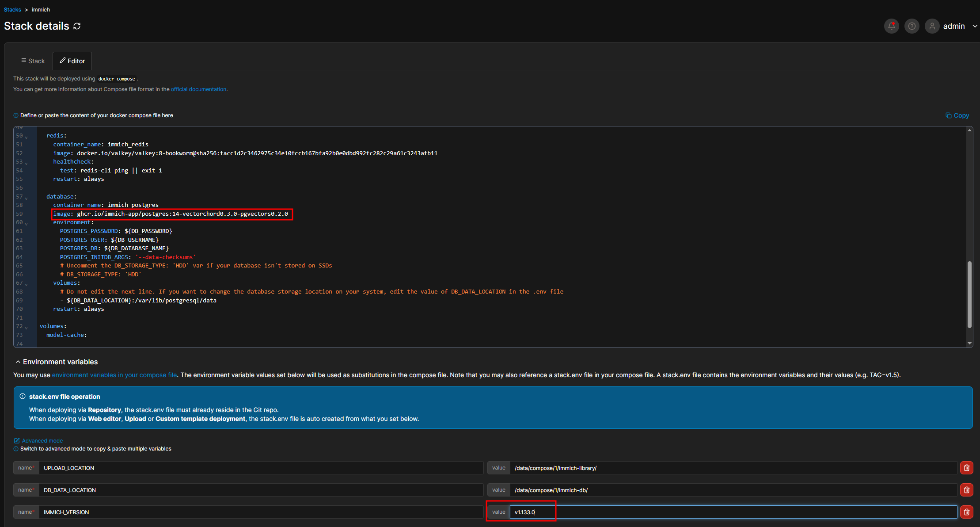Switch to the Stack tab
The height and width of the screenshot is (527, 980).
(33, 61)
